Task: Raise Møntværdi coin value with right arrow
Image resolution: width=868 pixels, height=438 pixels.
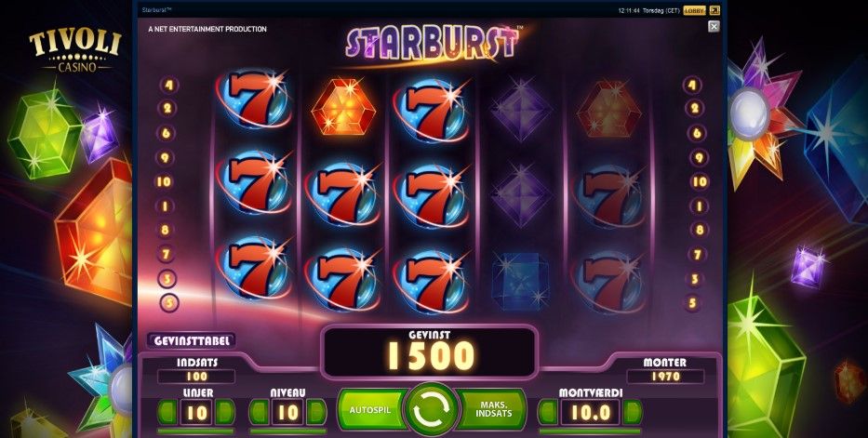Action: click(x=633, y=413)
